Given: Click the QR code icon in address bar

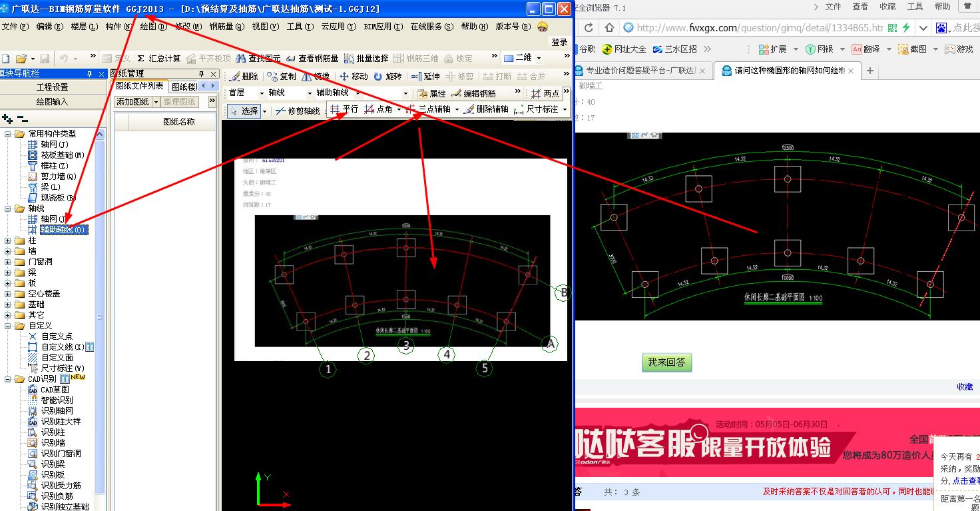Looking at the screenshot, I should coord(892,28).
